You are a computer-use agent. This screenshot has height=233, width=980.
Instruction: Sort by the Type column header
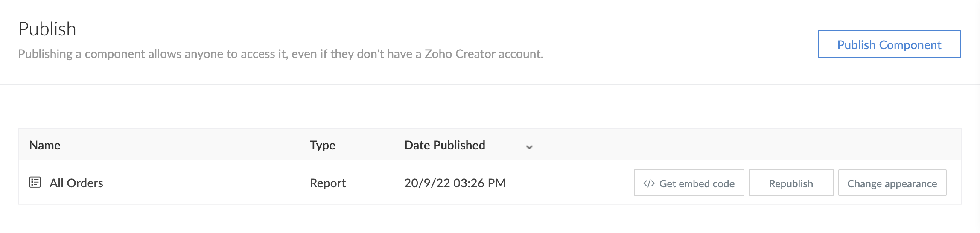pos(323,145)
